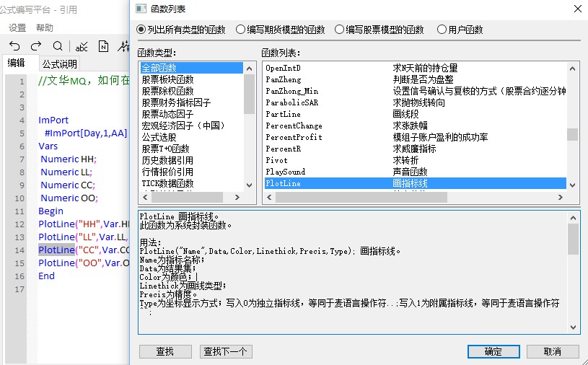Cancel with the 取消 button
The image size is (588, 365).
[553, 351]
